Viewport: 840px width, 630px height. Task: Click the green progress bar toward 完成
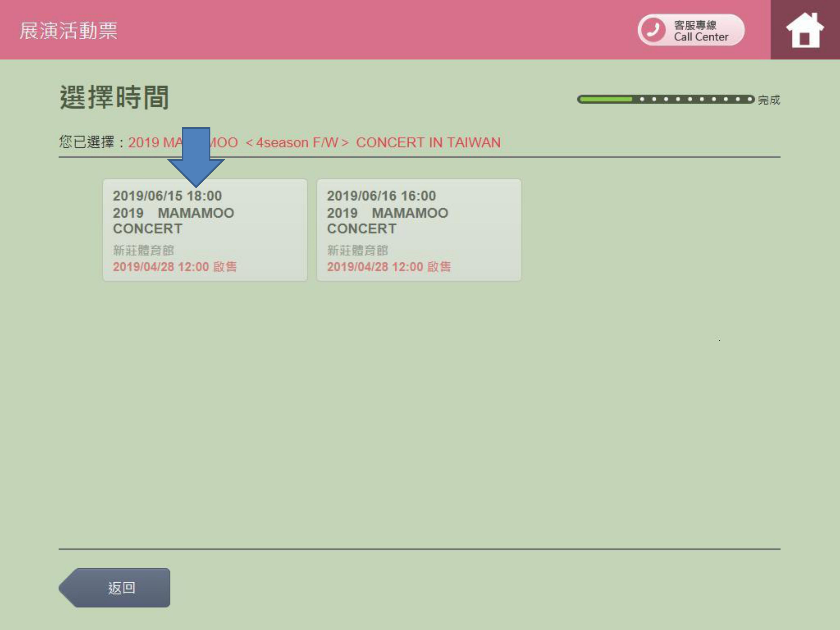pyautogui.click(x=666, y=99)
